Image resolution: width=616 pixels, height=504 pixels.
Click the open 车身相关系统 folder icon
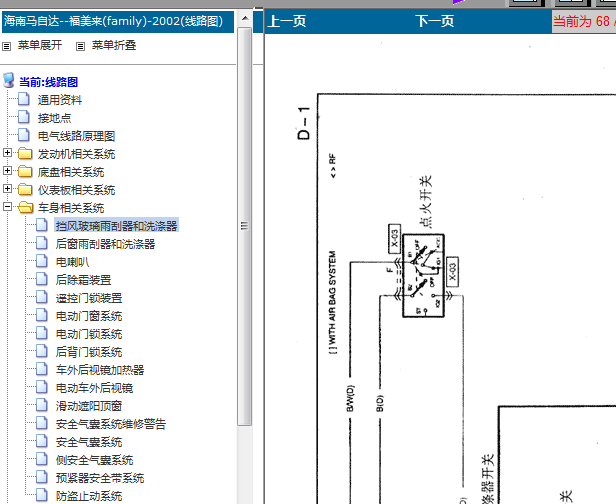coord(26,207)
